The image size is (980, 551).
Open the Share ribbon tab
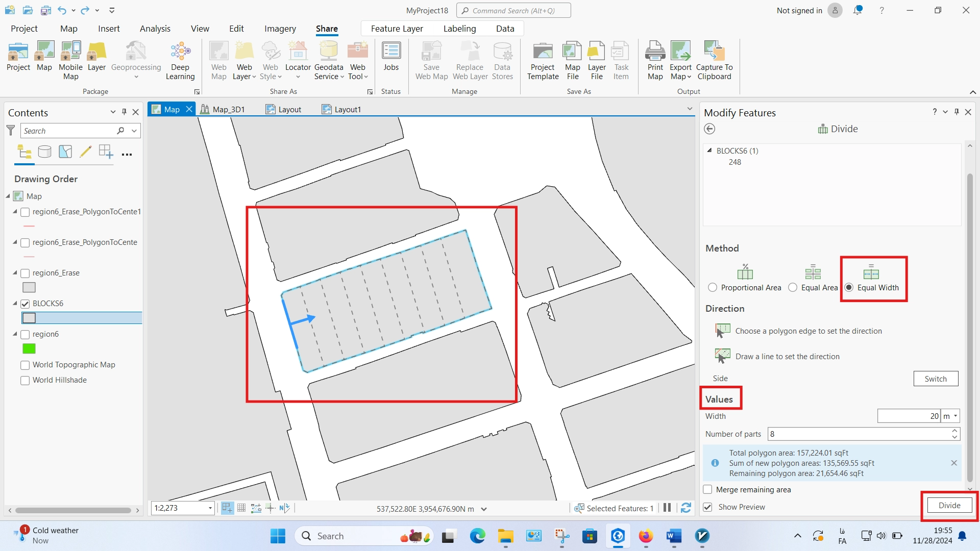pyautogui.click(x=327, y=28)
